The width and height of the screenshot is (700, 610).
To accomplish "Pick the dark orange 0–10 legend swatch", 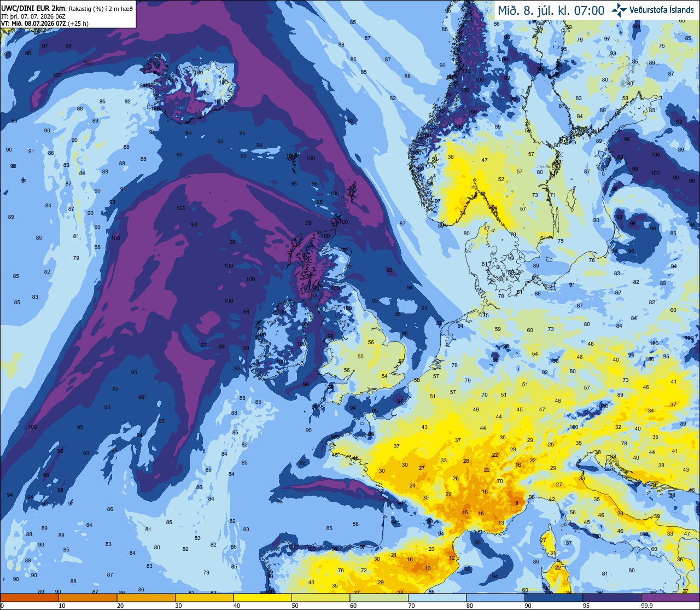I will (x=30, y=597).
